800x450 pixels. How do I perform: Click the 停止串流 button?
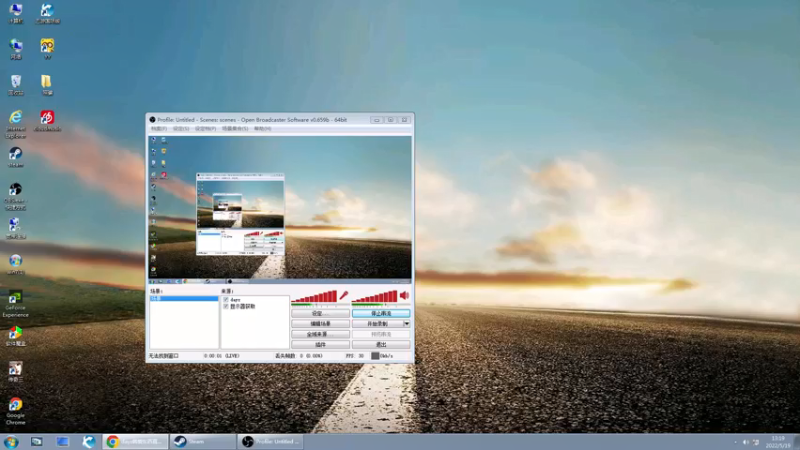click(381, 313)
